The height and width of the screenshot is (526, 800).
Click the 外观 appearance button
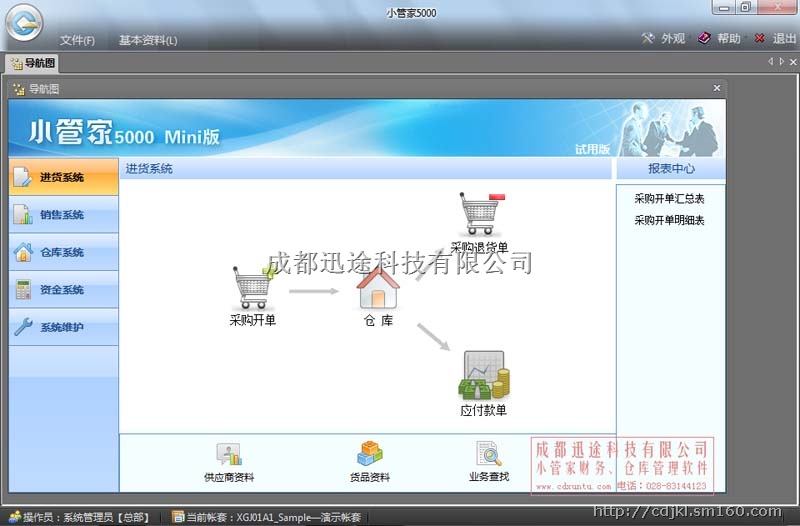pos(664,39)
